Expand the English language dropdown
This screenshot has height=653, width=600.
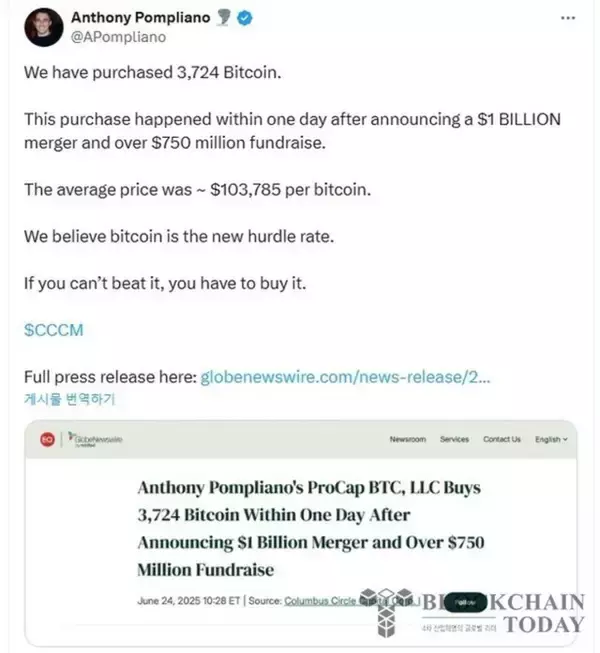pos(551,439)
